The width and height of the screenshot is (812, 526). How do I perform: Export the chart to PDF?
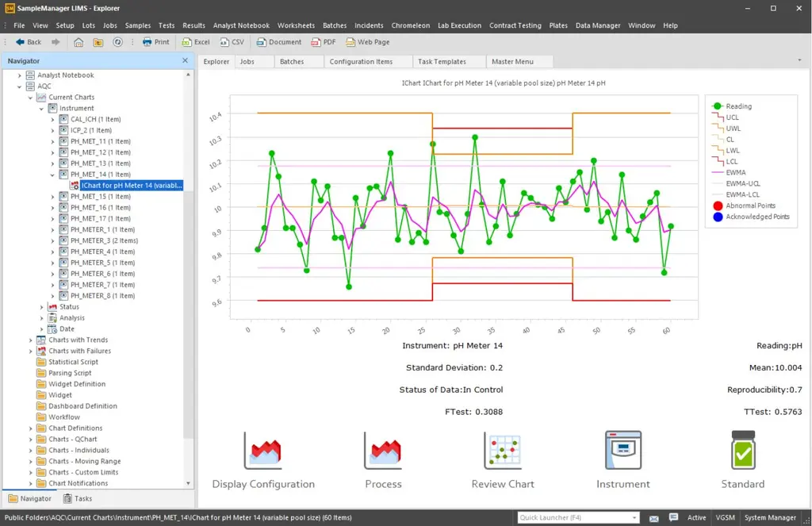(324, 42)
